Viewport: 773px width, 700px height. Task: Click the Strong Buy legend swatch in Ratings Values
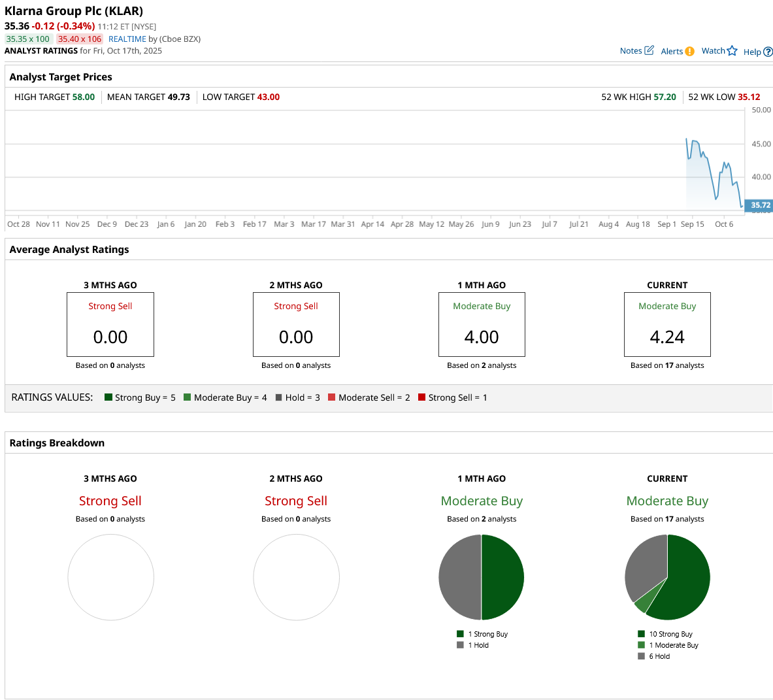click(108, 397)
